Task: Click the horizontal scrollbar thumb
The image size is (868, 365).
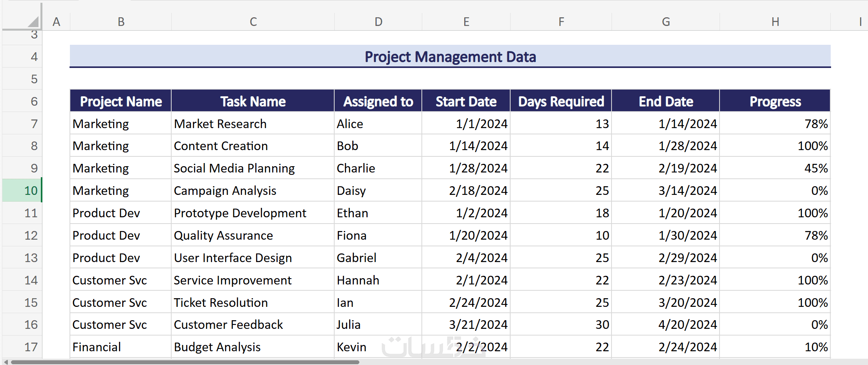Action: 185,362
